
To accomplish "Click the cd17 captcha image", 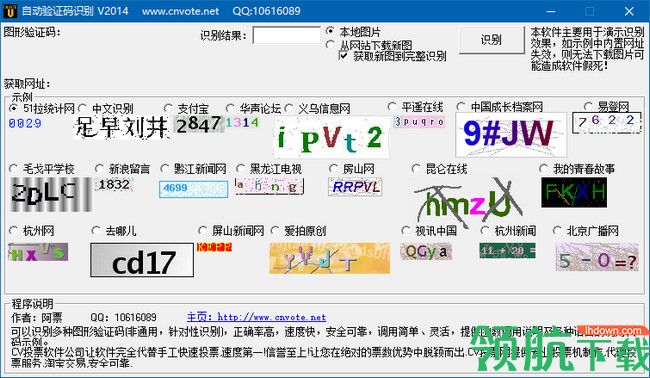I will tap(142, 260).
